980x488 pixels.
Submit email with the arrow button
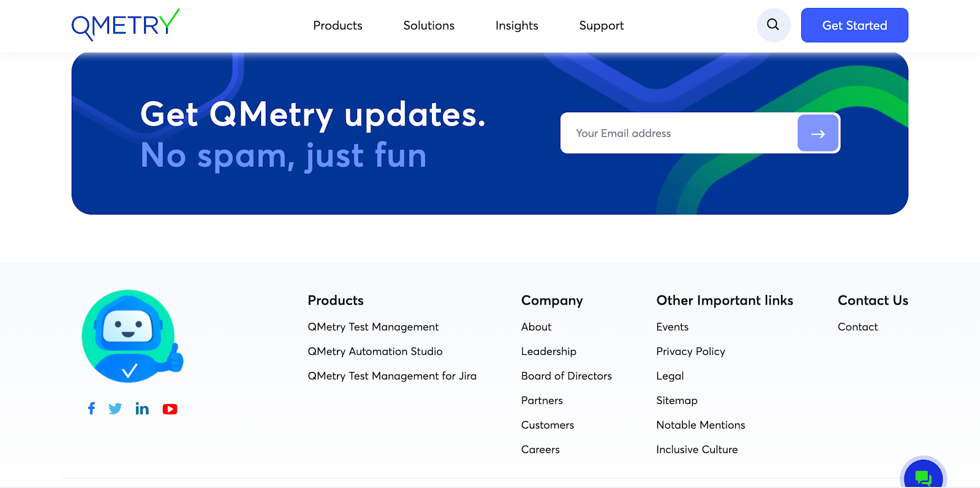click(818, 133)
